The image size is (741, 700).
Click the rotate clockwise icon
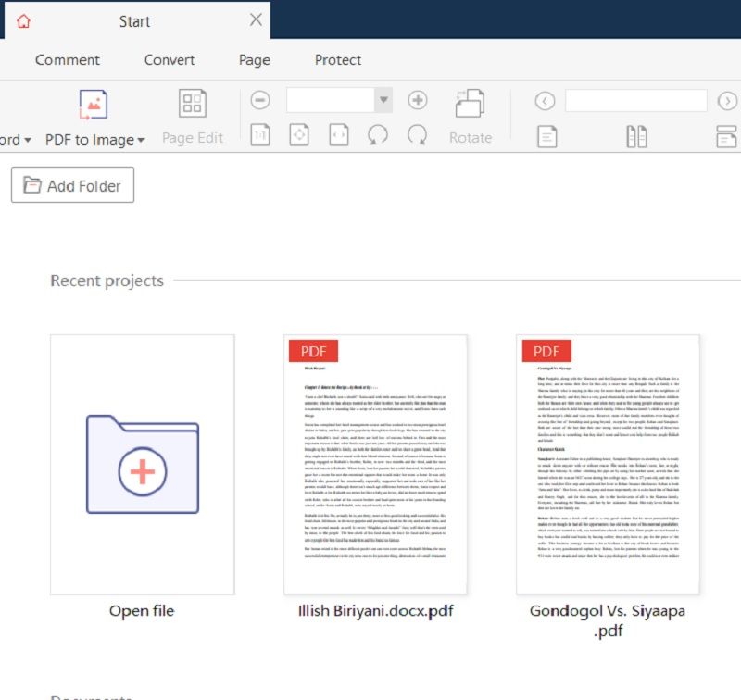click(x=419, y=134)
